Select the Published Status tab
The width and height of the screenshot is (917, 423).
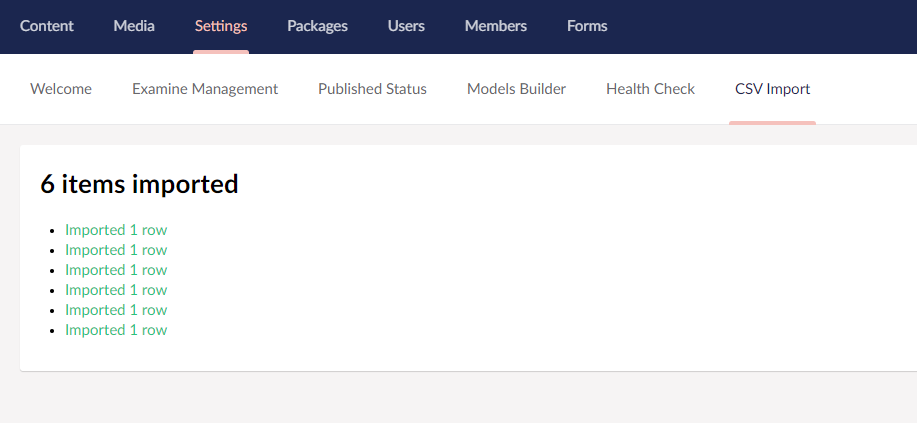coord(373,89)
